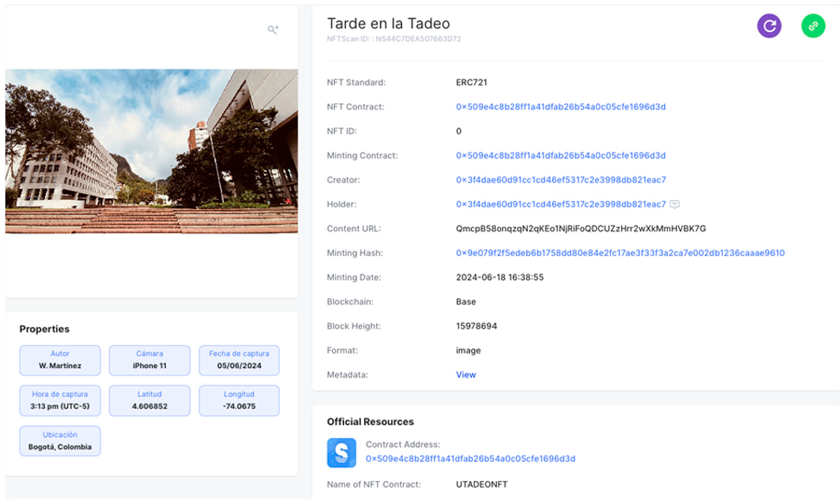Select the Ubicación Bogotá property tag
This screenshot has width=840, height=504.
[60, 441]
